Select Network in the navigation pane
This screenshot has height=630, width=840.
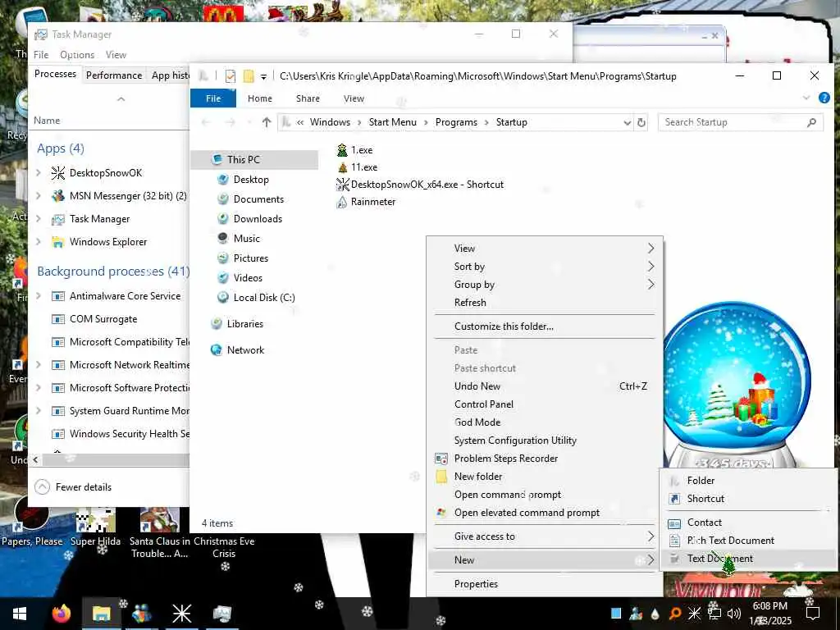245,349
